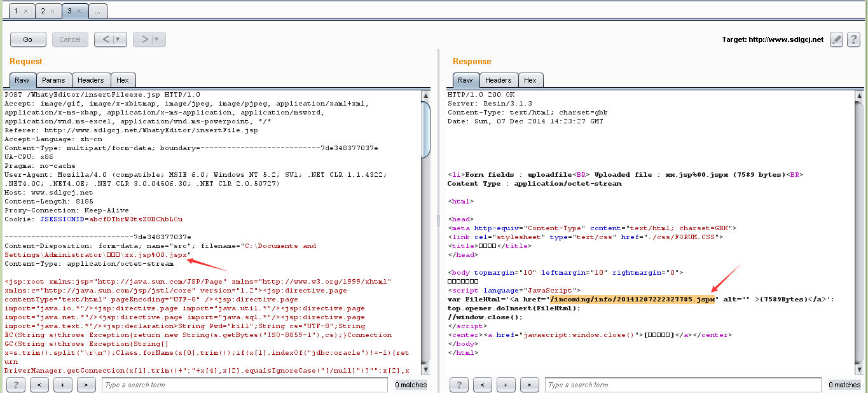Viewport: 868px width, 393px height.
Task: Click the Proxy-Connection: Keep-Alive line
Action: point(67,210)
